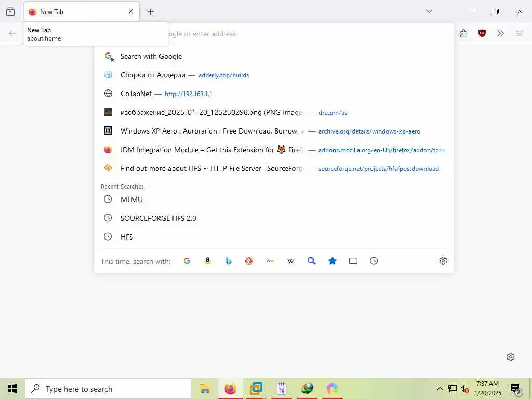This screenshot has height=399, width=532.
Task: Search in history clock icon
Action: (x=374, y=261)
